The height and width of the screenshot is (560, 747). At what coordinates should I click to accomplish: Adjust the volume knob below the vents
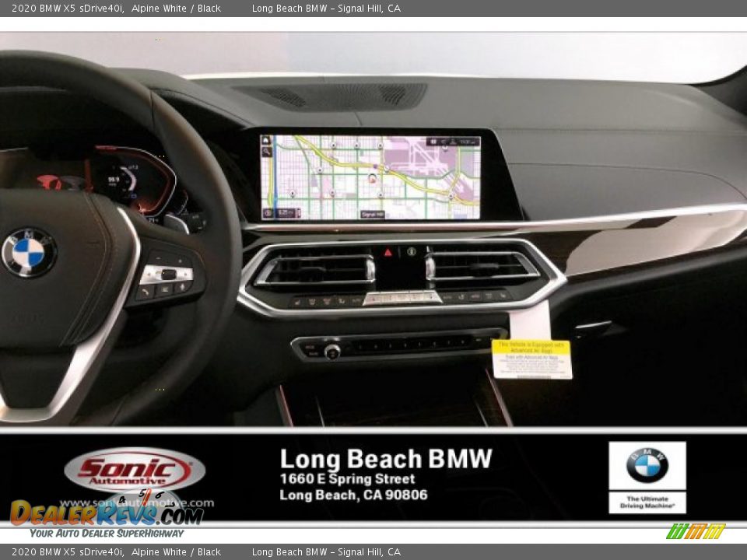(332, 352)
